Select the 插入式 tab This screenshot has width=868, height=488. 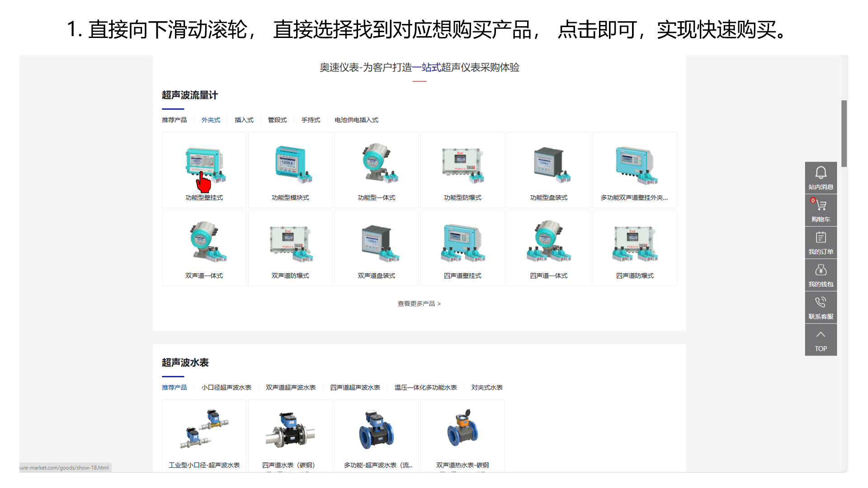point(244,120)
